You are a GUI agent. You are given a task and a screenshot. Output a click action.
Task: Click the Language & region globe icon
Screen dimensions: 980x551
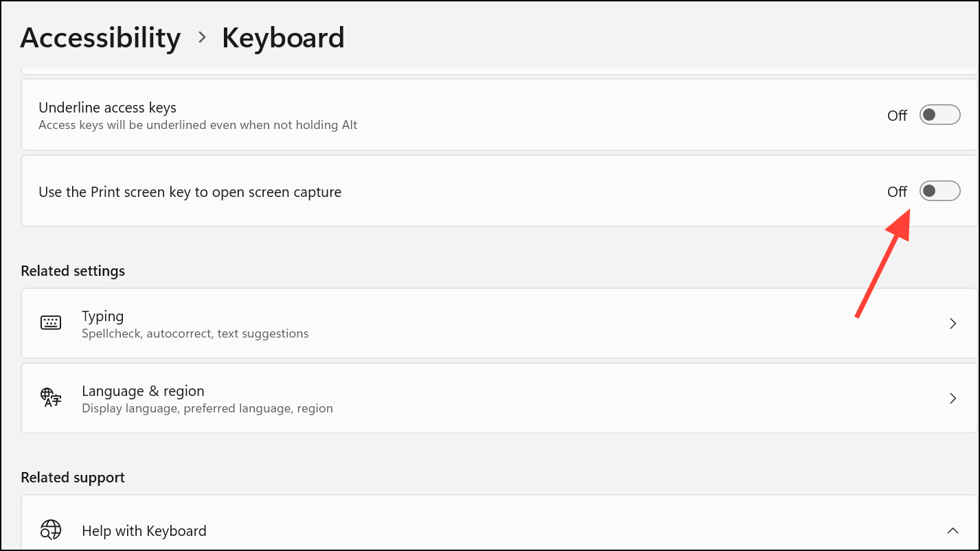(51, 398)
